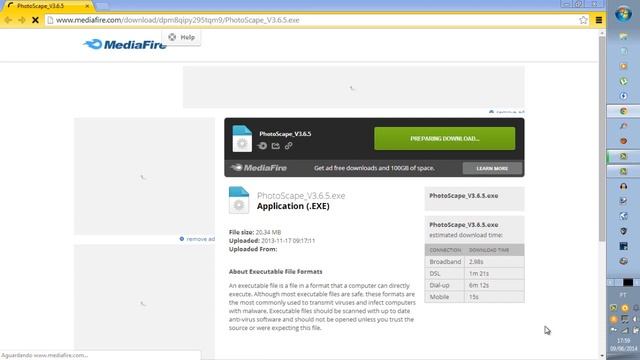Click the copy link chain icon
Screen dimensions: 640x360
click(289, 146)
